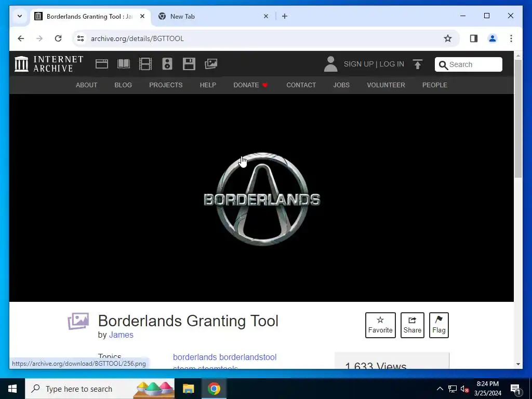Open the Internet Archive home logo

49,64
